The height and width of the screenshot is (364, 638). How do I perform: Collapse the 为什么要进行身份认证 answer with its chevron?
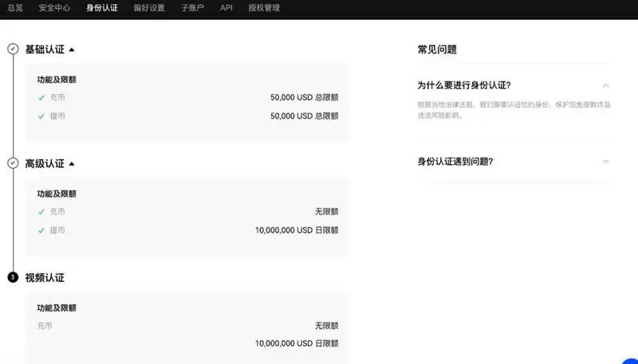click(606, 85)
